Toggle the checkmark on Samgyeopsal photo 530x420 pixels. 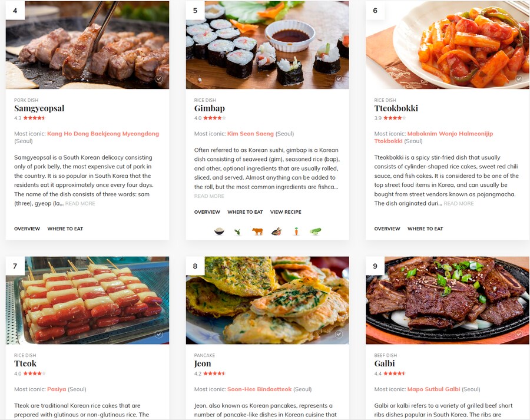(x=158, y=79)
